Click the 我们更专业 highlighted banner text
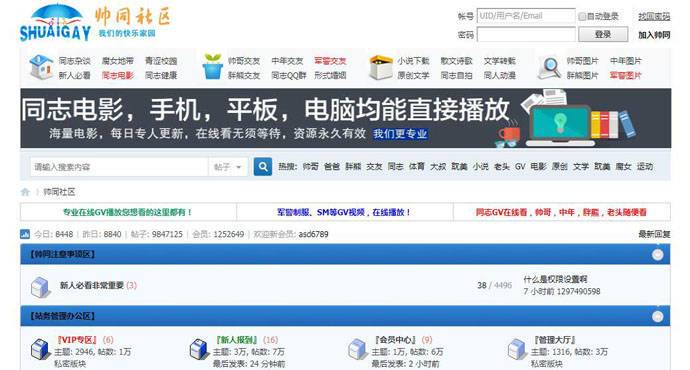 pos(400,134)
